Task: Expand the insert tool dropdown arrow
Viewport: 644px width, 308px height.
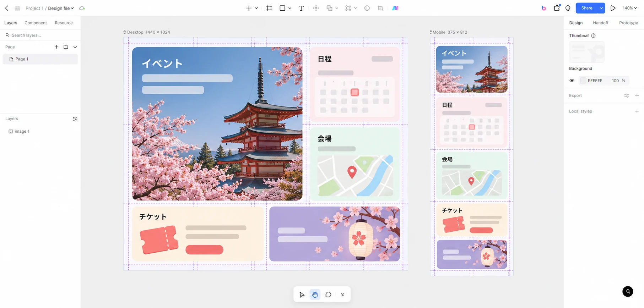Action: [x=256, y=8]
